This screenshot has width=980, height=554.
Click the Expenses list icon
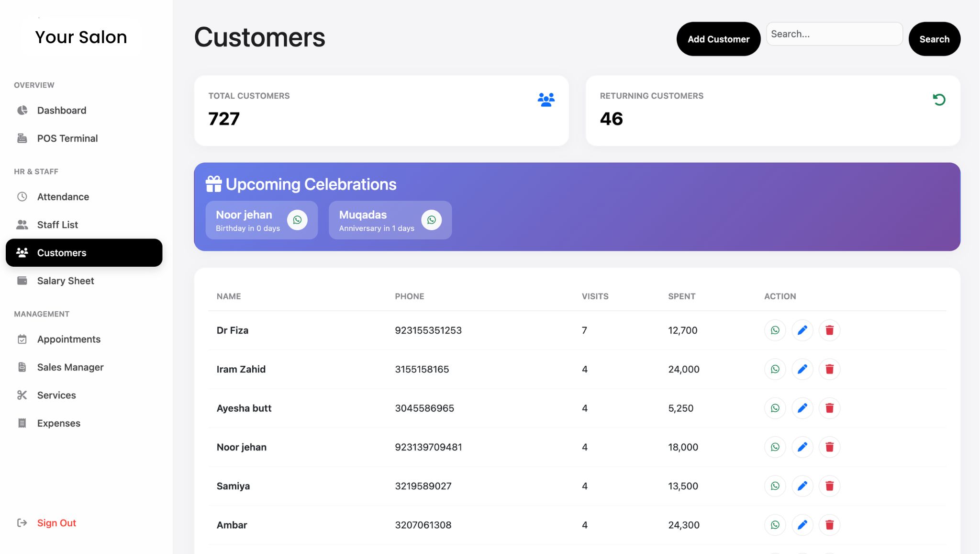[x=22, y=423]
